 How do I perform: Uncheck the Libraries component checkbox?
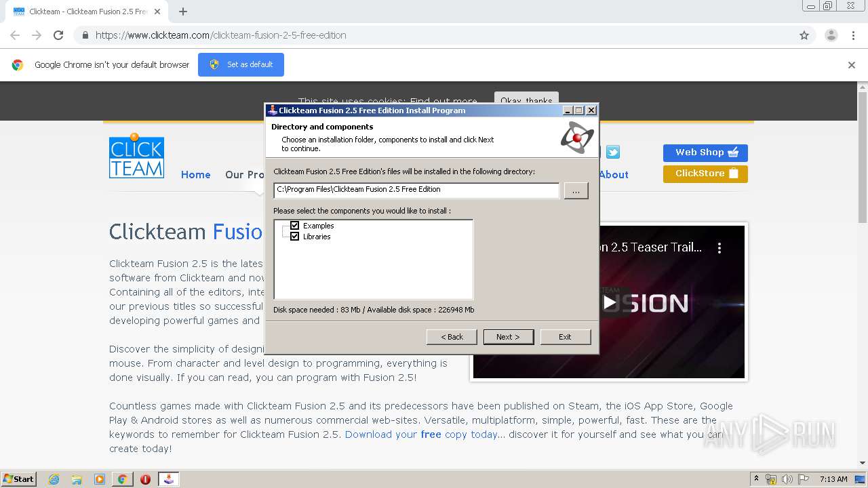point(294,237)
